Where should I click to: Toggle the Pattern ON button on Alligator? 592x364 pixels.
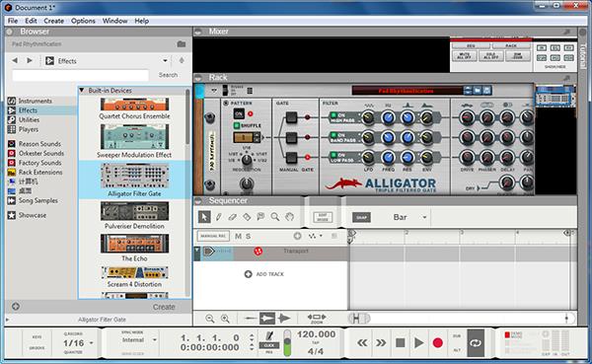pyautogui.click(x=239, y=113)
